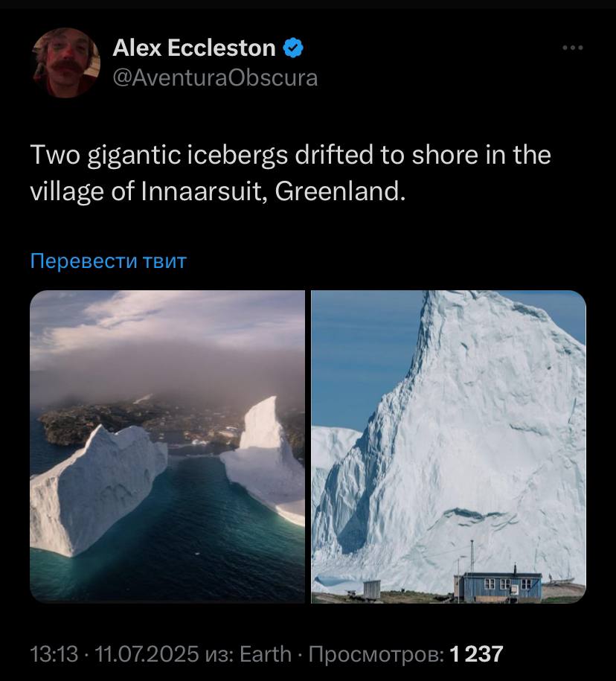This screenshot has height=681, width=616.
Task: Click the Alex Eccleston display name
Action: [x=194, y=48]
